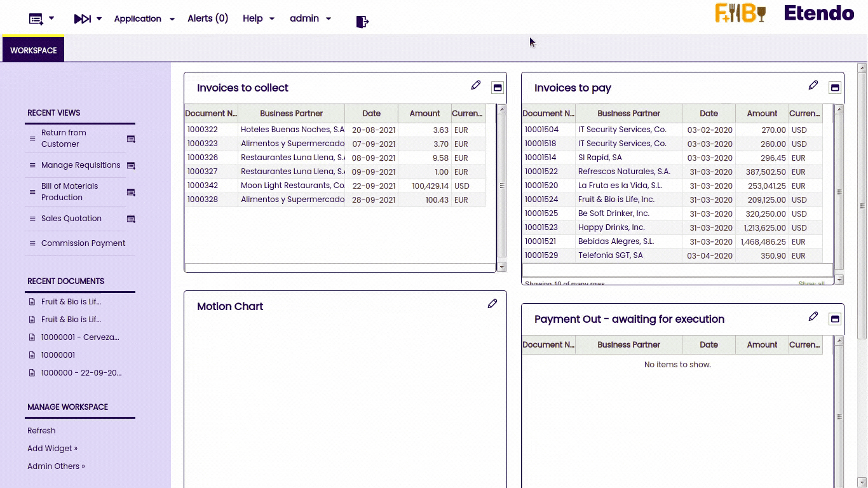This screenshot has width=868, height=488.
Task: Click the Motion Chart pencil icon
Action: 492,304
